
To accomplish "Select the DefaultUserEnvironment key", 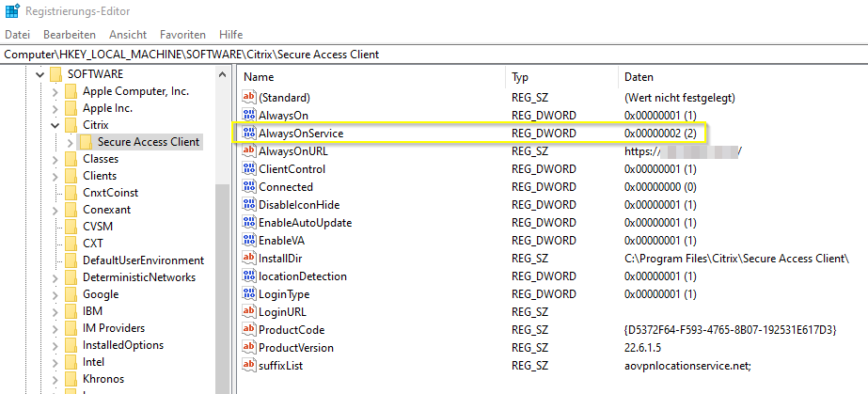I will [x=143, y=260].
